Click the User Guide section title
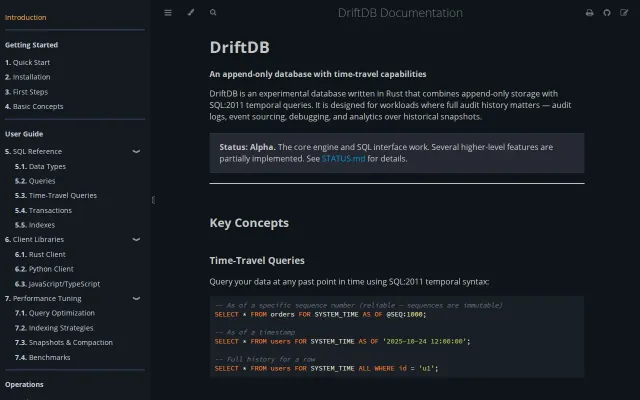The image size is (640, 400). click(x=24, y=134)
